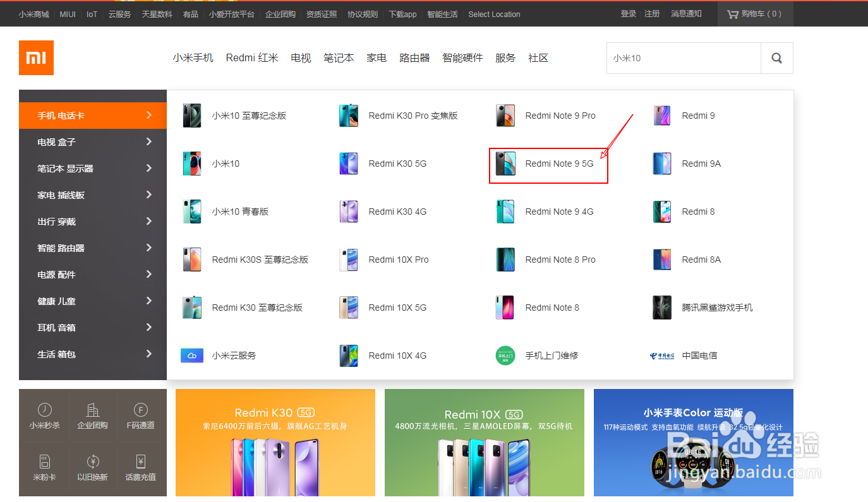This screenshot has width=868, height=502.
Task: Expand the 电视 盒子 category arrow
Action: click(149, 141)
